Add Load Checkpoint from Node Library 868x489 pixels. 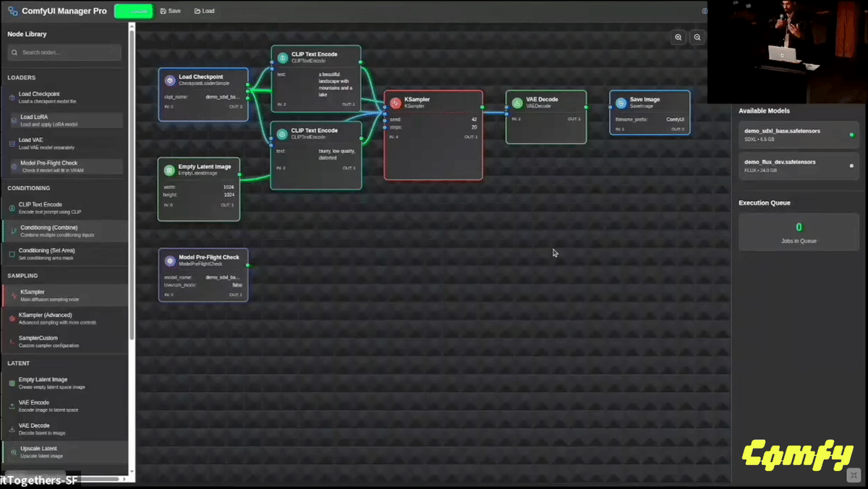[x=64, y=97]
